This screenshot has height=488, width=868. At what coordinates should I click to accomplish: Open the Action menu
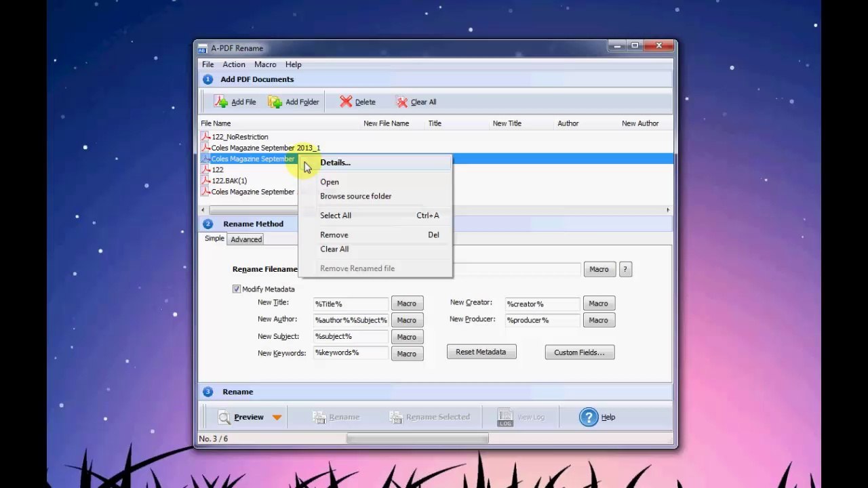tap(234, 64)
